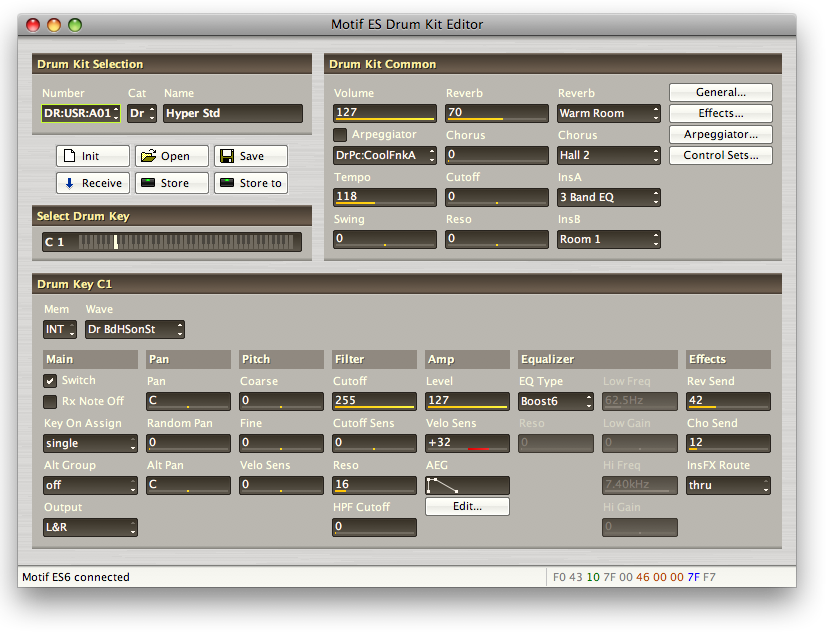836x642 pixels.
Task: Open the Reverb type Warm Room dropdown
Action: click(x=608, y=113)
